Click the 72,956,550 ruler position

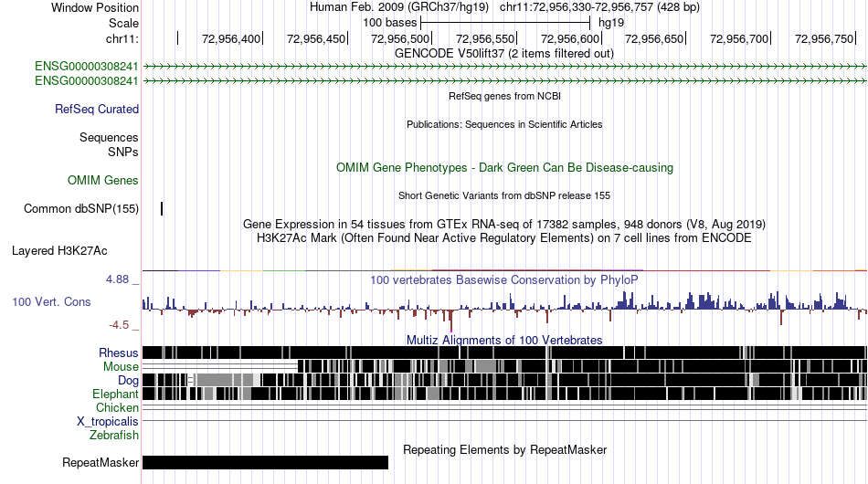pos(485,38)
